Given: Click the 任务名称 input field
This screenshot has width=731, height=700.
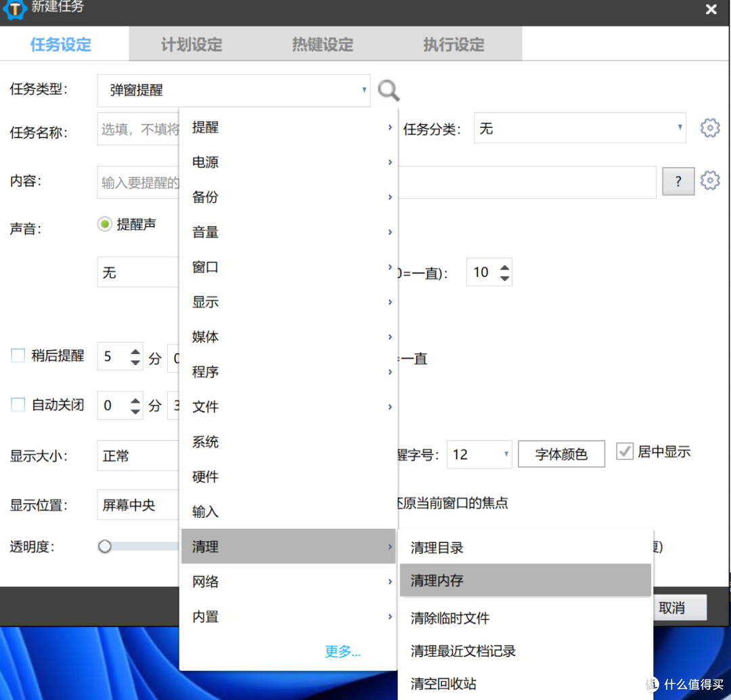Looking at the screenshot, I should click(x=138, y=129).
